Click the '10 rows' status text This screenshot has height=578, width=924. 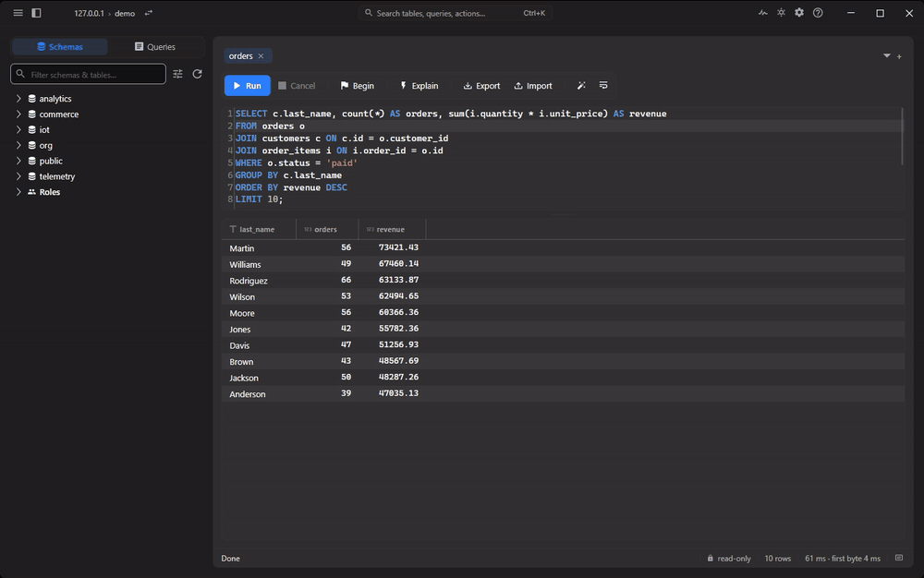(x=778, y=558)
